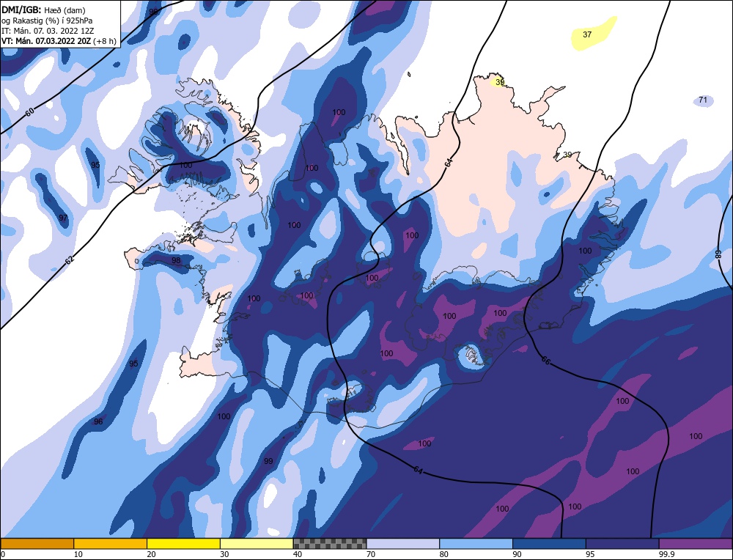Image resolution: width=733 pixels, height=560 pixels.
Task: Pick the bright yellow 20–30 legend swatch
Action: point(183,543)
